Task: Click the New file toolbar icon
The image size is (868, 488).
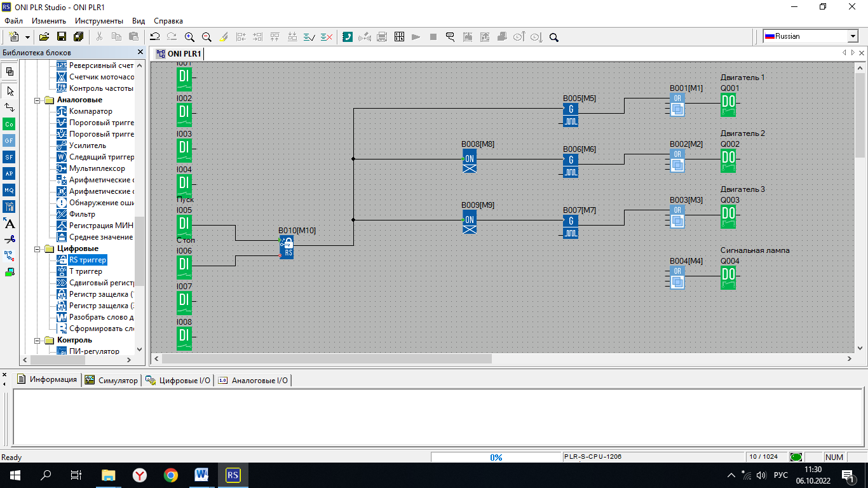Action: click(14, 37)
